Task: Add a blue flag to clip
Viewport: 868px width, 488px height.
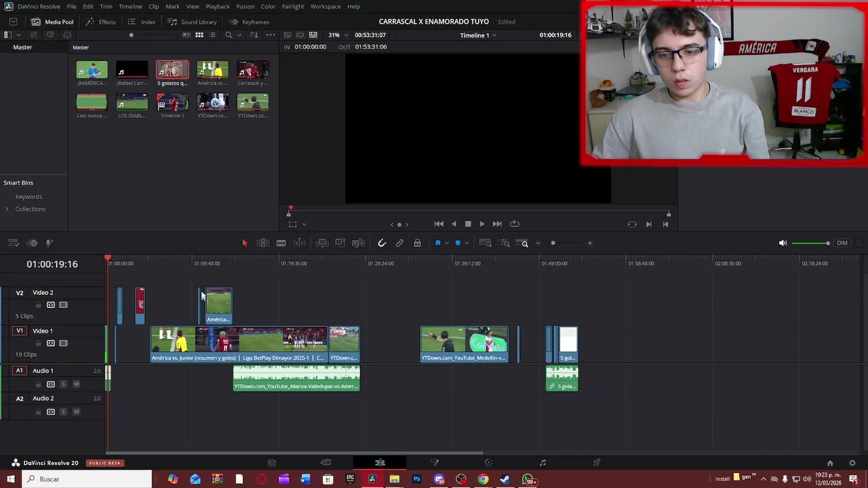Action: click(438, 243)
